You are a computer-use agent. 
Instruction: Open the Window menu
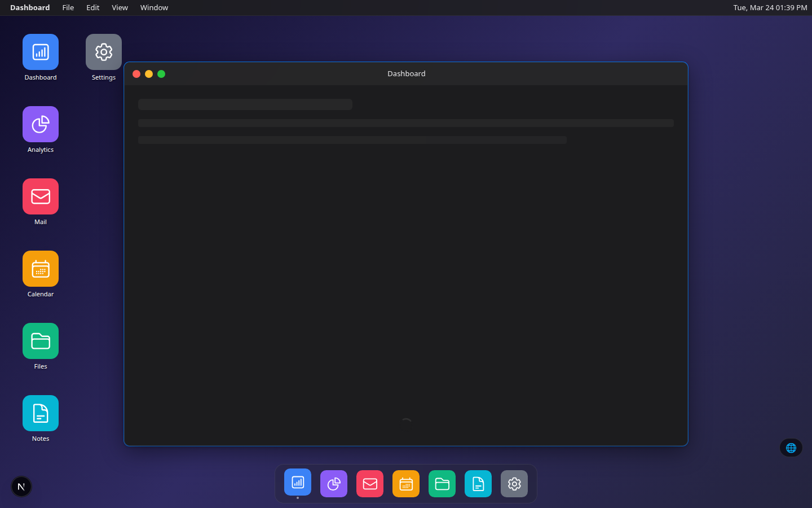click(153, 7)
